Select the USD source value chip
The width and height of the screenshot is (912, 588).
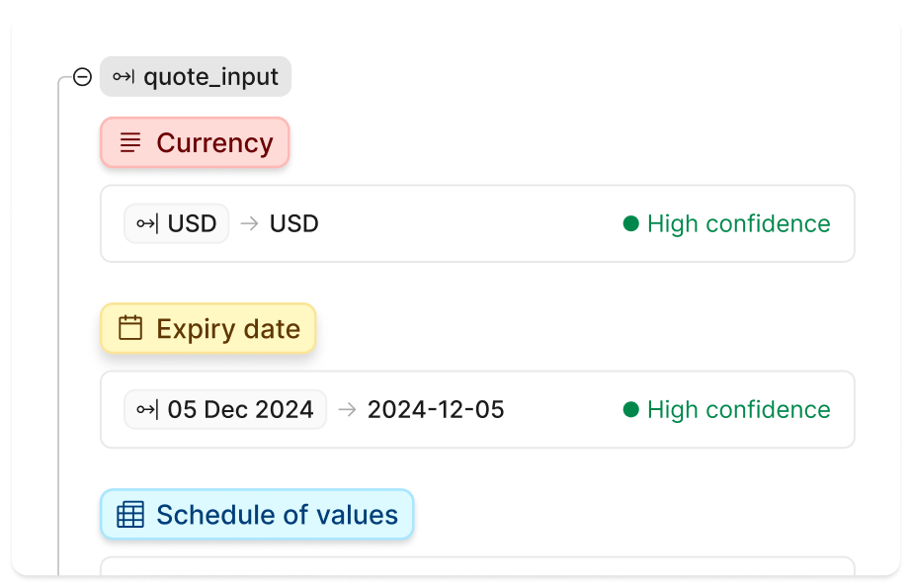177,224
